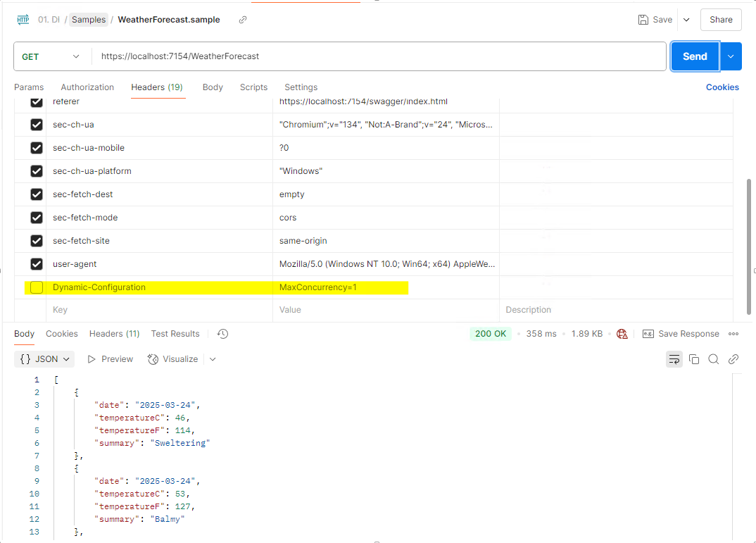The width and height of the screenshot is (756, 543).
Task: Click the request URL input field
Action: pyautogui.click(x=379, y=56)
